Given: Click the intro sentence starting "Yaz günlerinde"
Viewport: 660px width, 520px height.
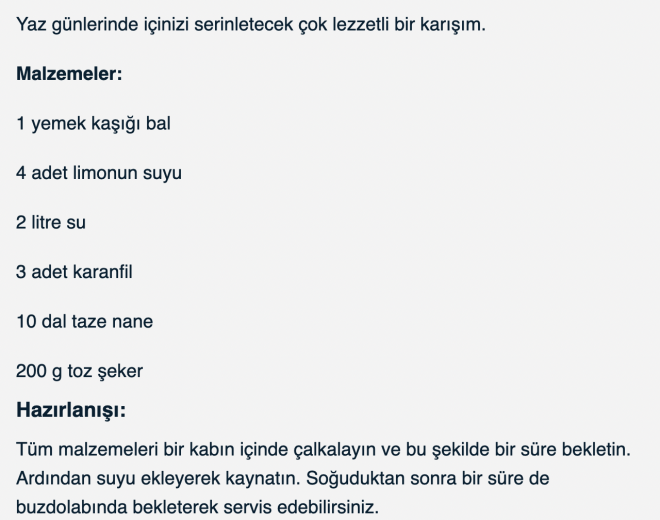Looking at the screenshot, I should pos(251,24).
